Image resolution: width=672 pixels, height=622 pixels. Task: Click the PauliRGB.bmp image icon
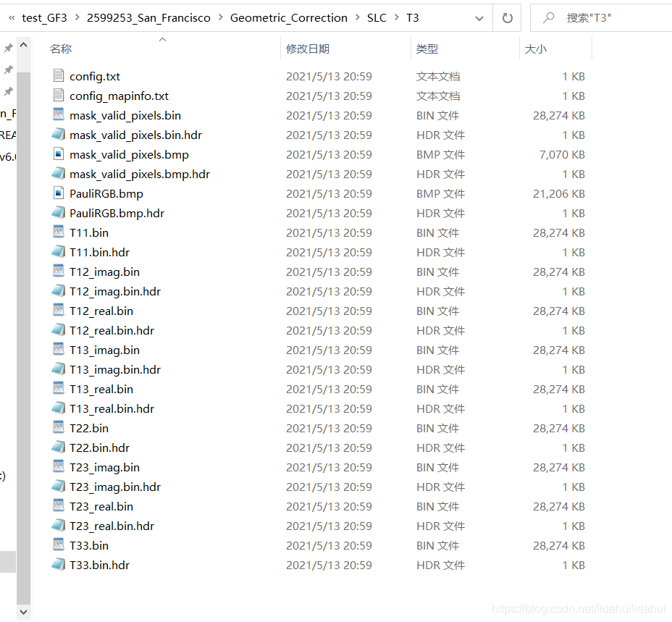[59, 193]
